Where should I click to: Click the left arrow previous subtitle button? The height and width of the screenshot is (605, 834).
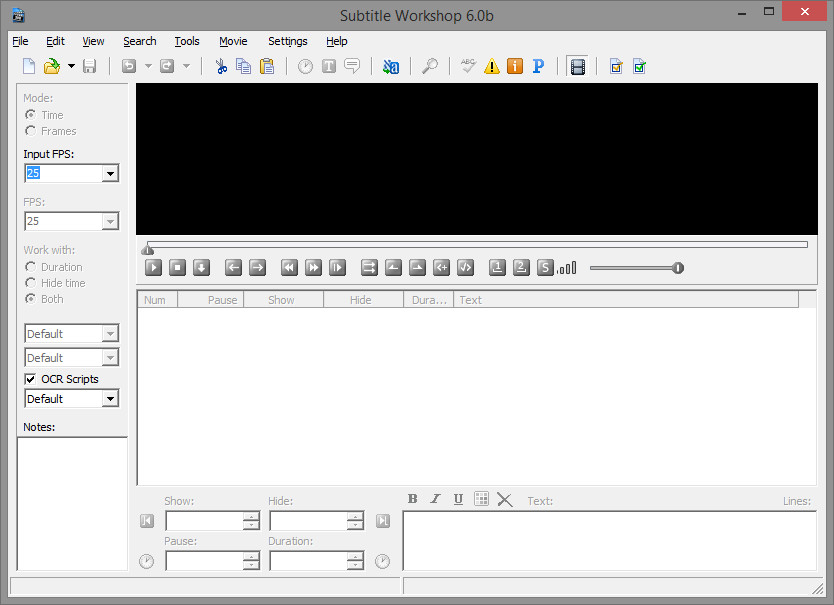point(233,268)
